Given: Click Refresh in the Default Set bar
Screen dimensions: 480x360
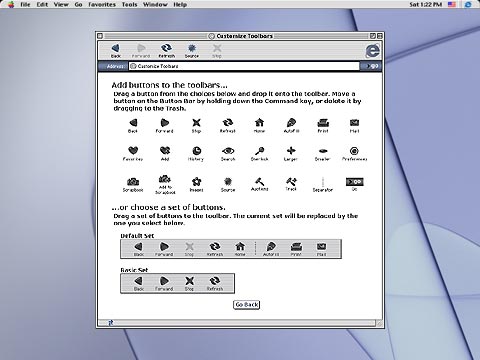Looking at the screenshot, I should (x=215, y=249).
